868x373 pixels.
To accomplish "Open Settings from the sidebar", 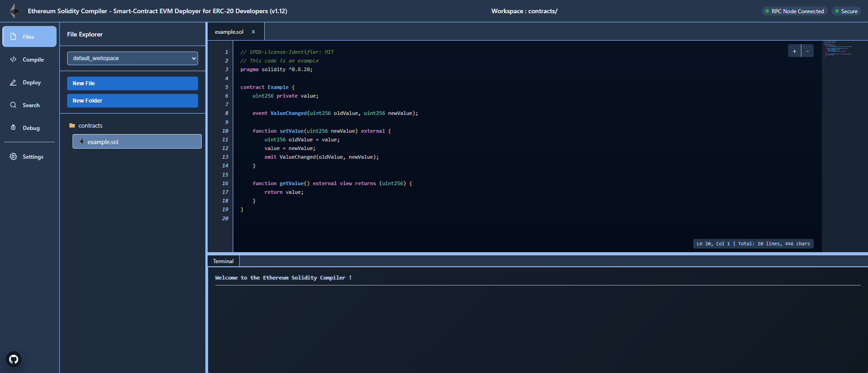I will pos(30,156).
